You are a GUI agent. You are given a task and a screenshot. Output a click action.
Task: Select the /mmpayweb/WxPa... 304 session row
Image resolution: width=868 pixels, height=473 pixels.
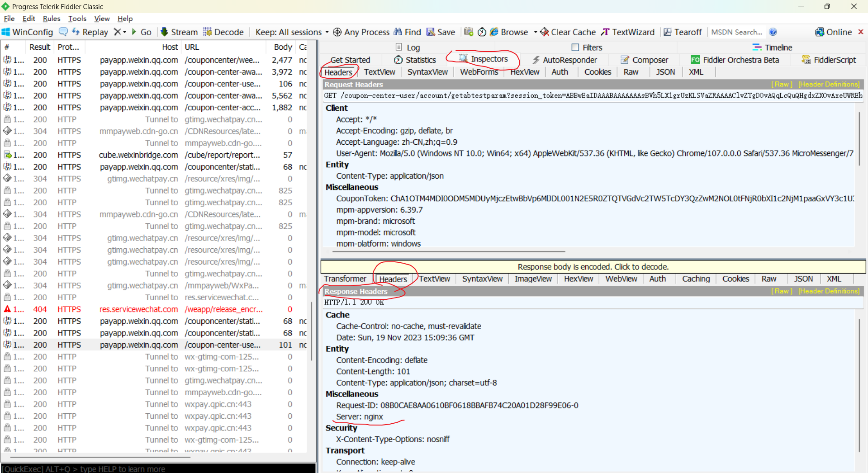tap(155, 286)
